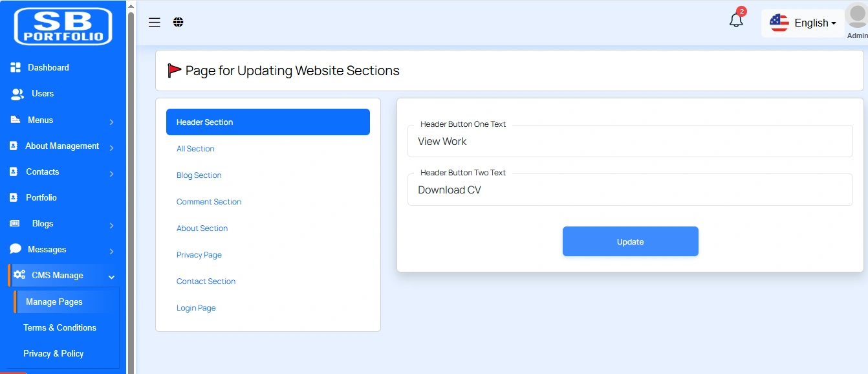
Task: Open the Login Page tab
Action: coord(196,308)
